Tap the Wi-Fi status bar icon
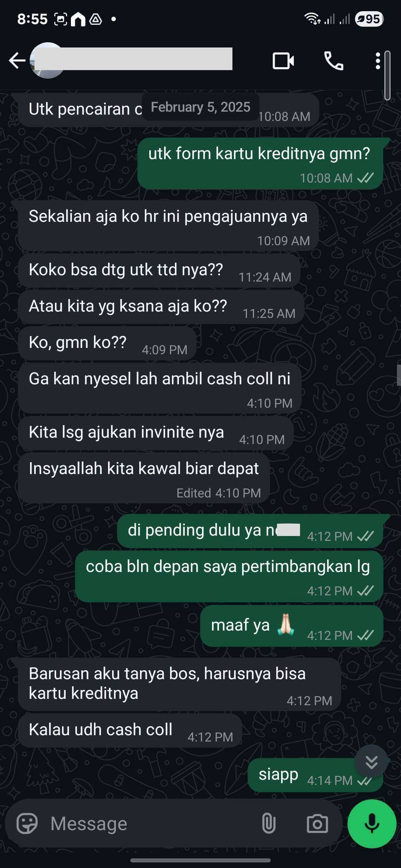This screenshot has height=868, width=401. click(312, 19)
